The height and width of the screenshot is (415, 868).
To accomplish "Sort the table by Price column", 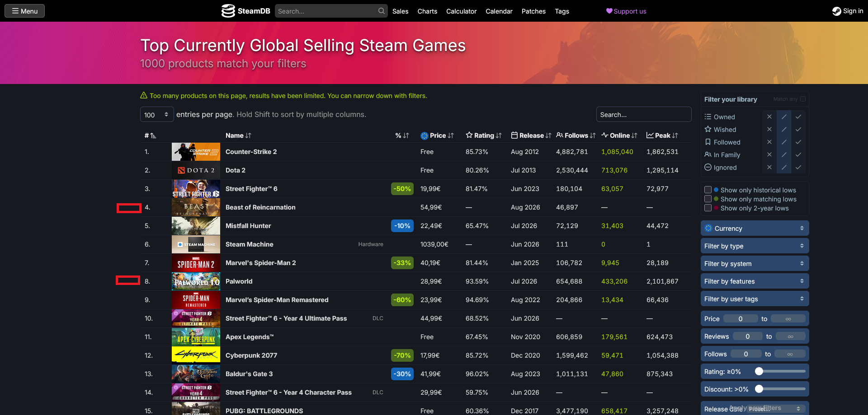I will point(437,135).
